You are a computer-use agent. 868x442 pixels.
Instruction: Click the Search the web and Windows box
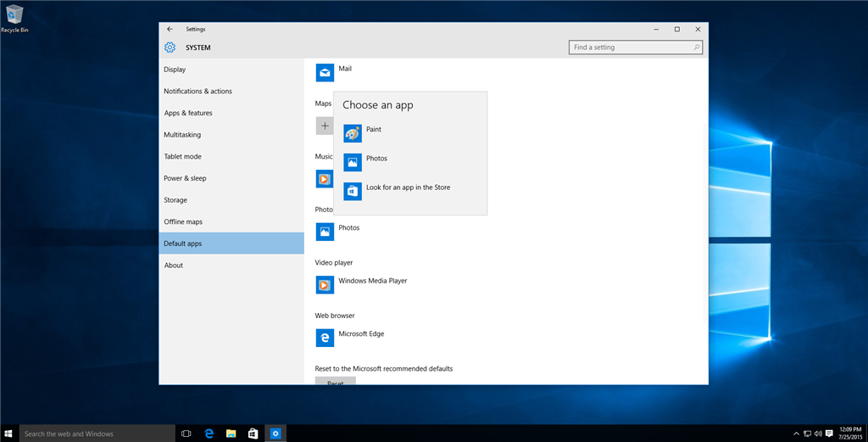click(97, 434)
